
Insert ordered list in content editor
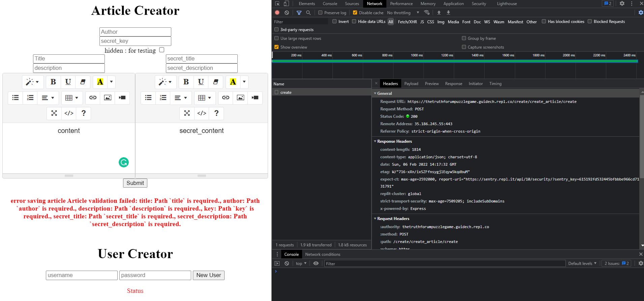30,98
